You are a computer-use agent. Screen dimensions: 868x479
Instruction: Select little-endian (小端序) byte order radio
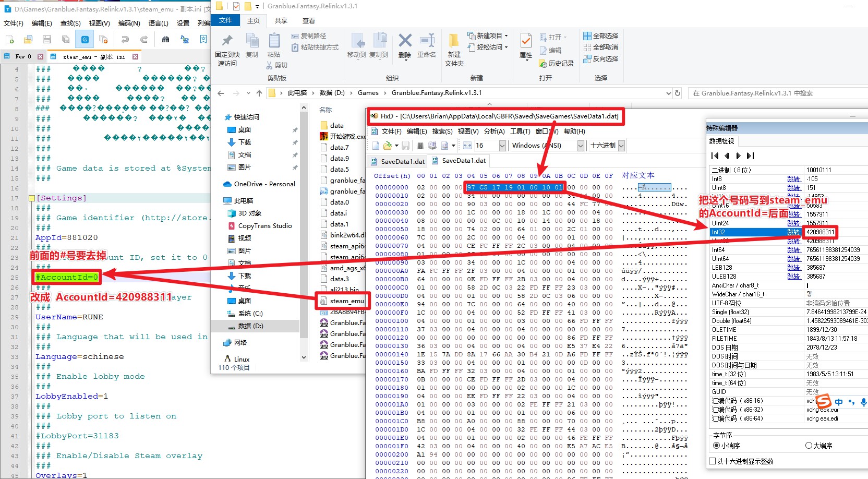716,446
